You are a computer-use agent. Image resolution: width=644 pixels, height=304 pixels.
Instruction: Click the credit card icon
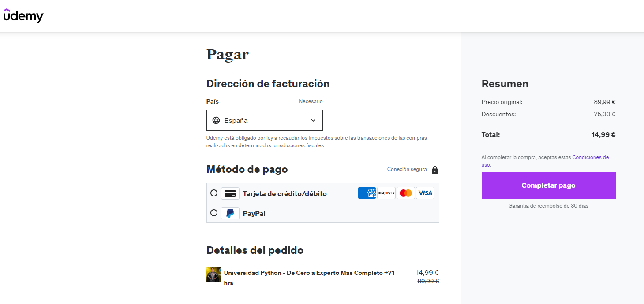coord(230,193)
